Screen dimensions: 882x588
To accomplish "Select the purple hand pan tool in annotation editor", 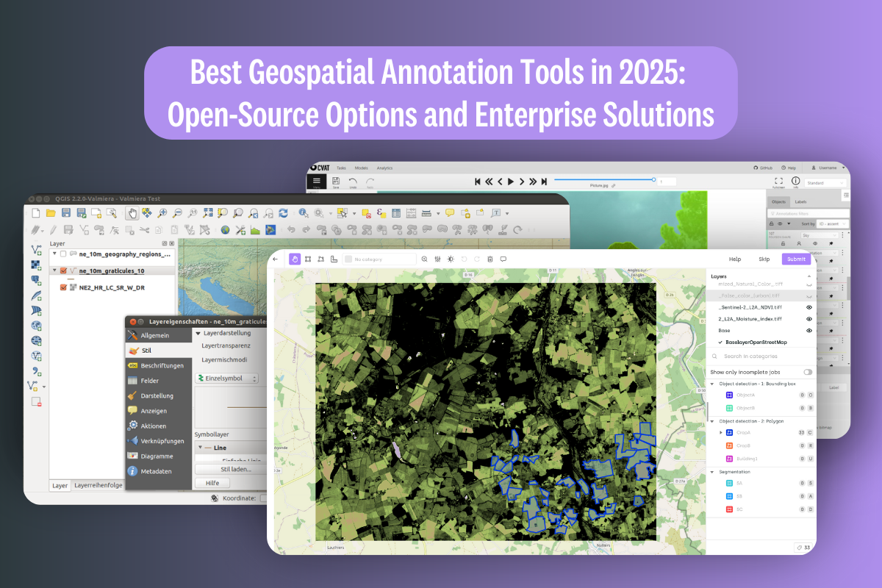I will [x=295, y=259].
